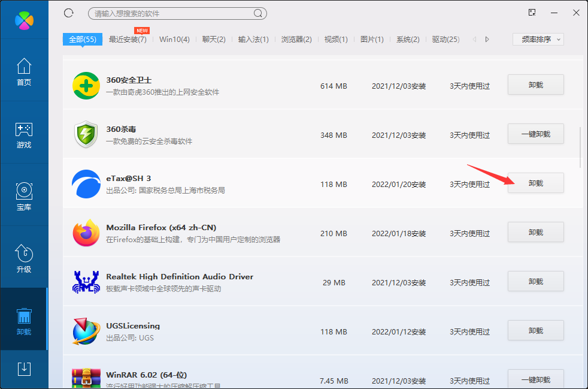Viewport: 588px width, 389px height.
Task: Click the UGSLicensing globe icon
Action: (86, 331)
